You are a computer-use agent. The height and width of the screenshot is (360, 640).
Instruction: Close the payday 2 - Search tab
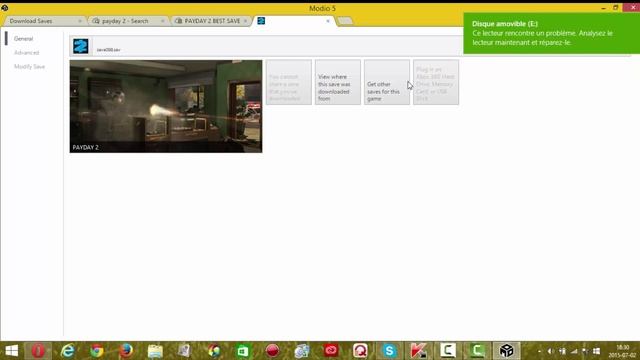pyautogui.click(x=162, y=21)
